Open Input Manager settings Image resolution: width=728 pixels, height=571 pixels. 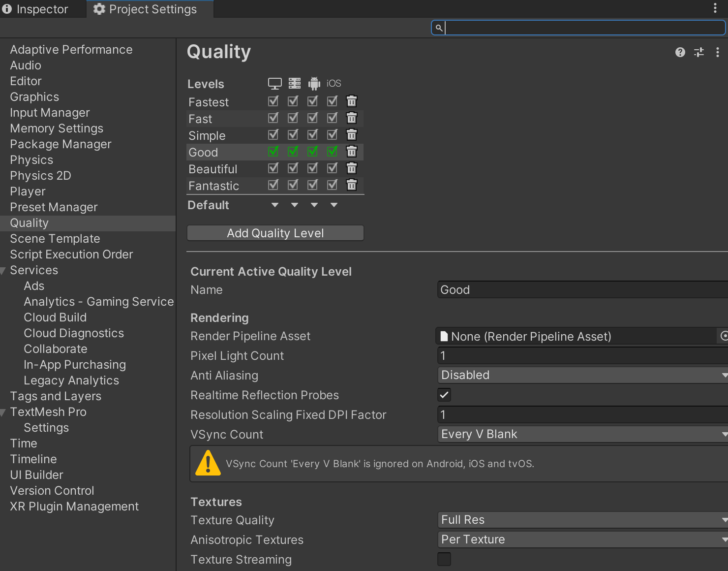[50, 113]
